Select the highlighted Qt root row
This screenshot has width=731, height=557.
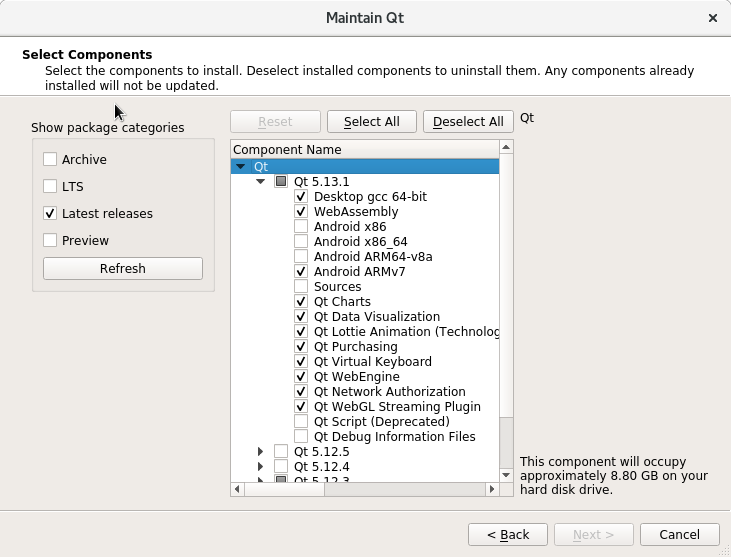point(365,166)
